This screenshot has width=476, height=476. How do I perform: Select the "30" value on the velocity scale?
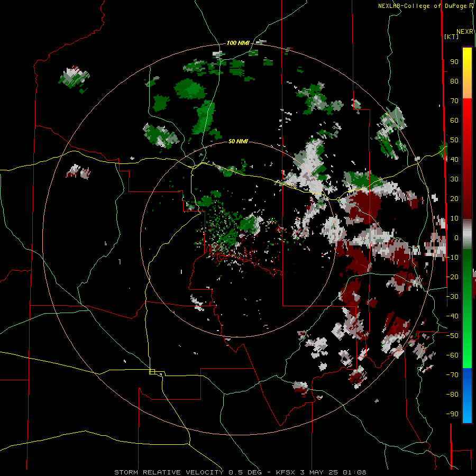pos(454,179)
